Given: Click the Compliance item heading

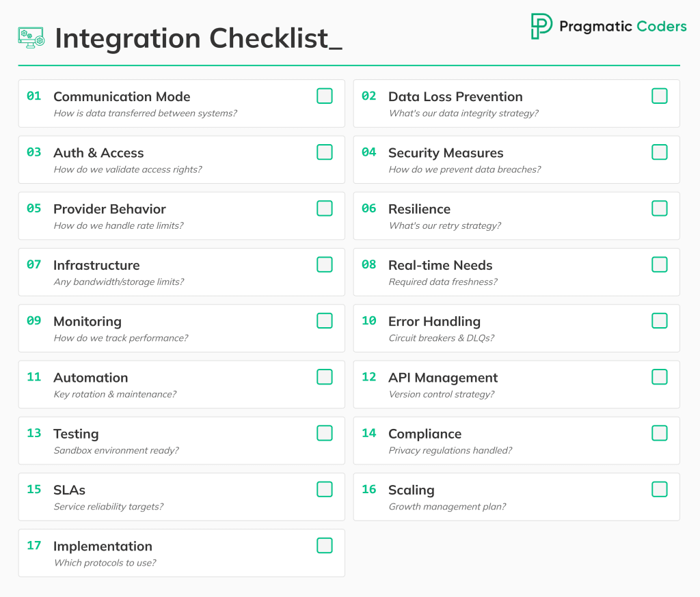Looking at the screenshot, I should (425, 434).
